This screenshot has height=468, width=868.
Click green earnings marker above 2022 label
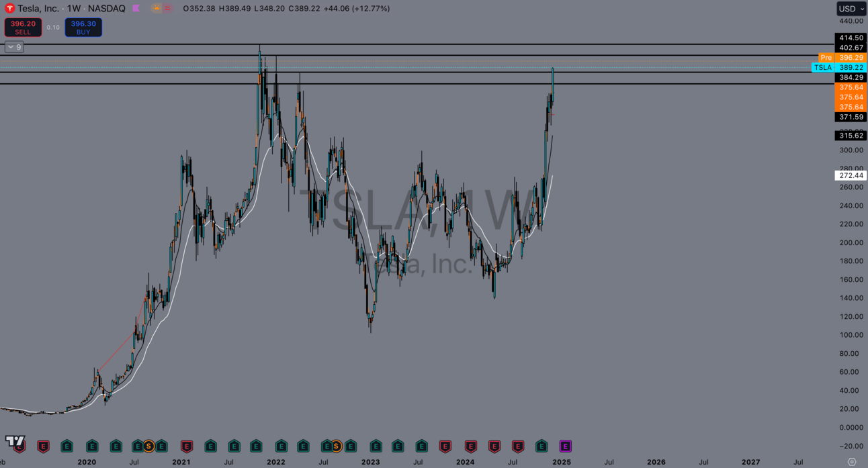point(281,446)
